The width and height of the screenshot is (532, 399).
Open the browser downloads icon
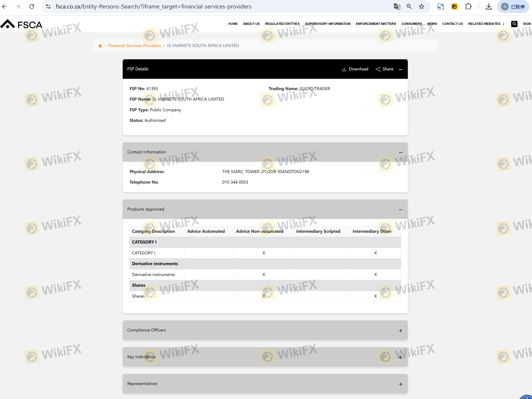pyautogui.click(x=488, y=7)
